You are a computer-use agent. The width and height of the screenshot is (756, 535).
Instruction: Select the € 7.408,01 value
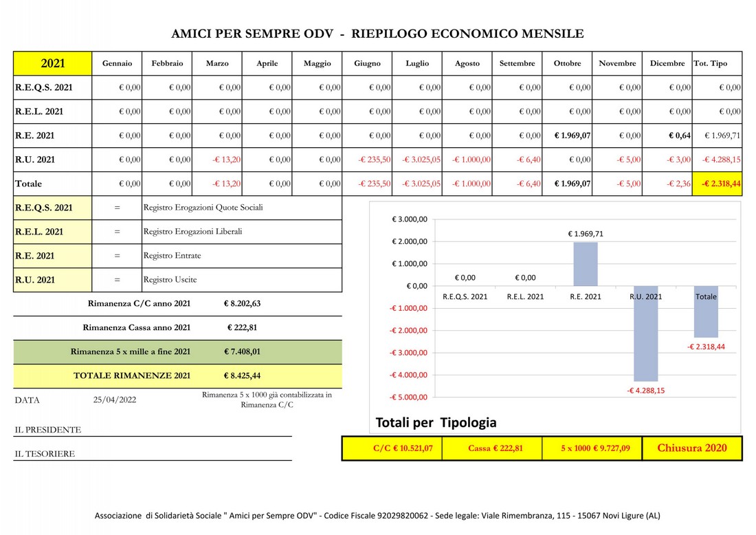tap(242, 351)
